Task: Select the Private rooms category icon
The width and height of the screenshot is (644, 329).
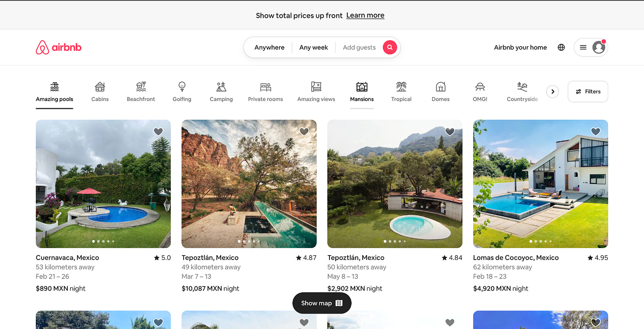Action: [265, 86]
